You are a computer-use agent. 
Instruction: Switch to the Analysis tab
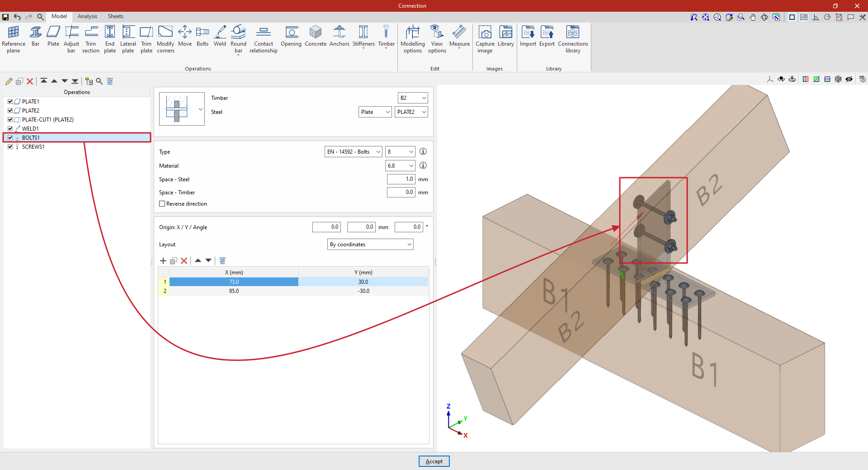(x=87, y=16)
